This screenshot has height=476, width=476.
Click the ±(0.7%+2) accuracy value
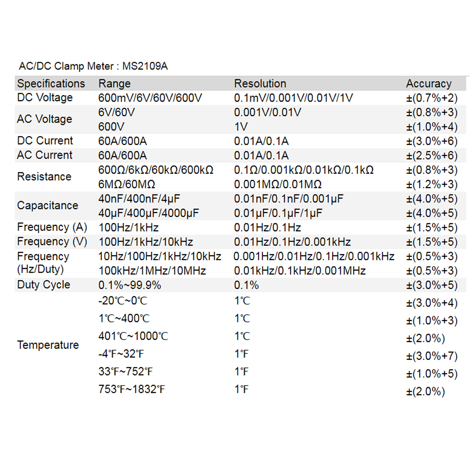point(432,98)
